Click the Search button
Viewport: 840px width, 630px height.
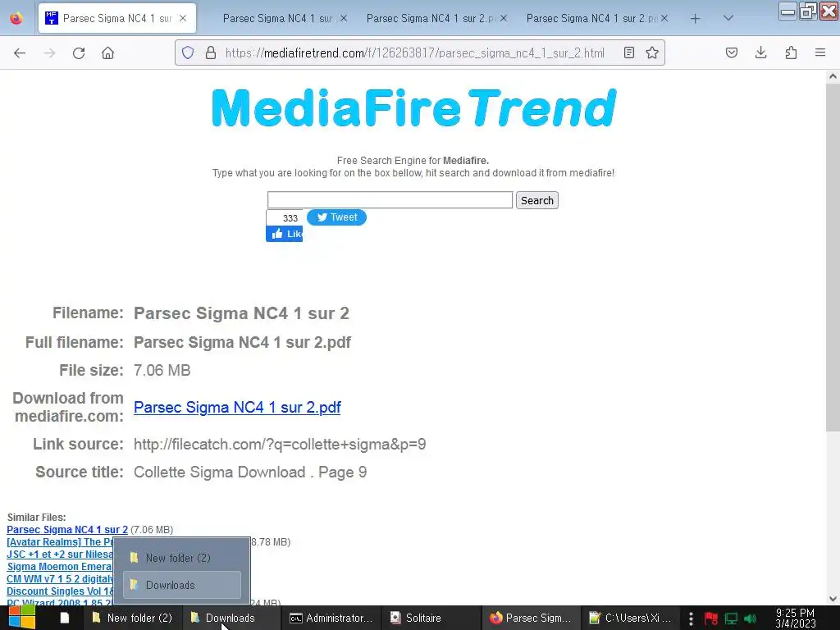pyautogui.click(x=536, y=200)
